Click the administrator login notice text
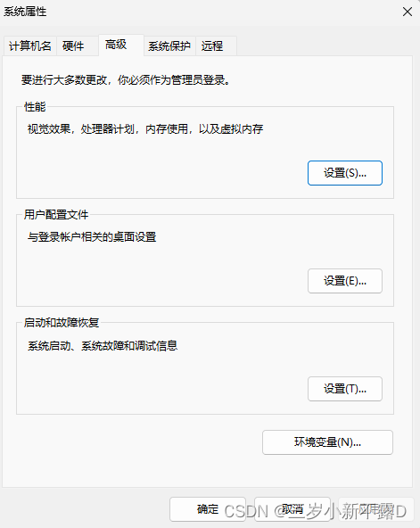 [x=126, y=80]
